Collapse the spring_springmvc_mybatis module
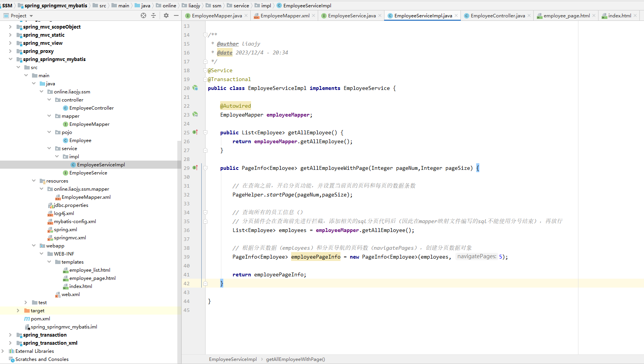 (10, 59)
